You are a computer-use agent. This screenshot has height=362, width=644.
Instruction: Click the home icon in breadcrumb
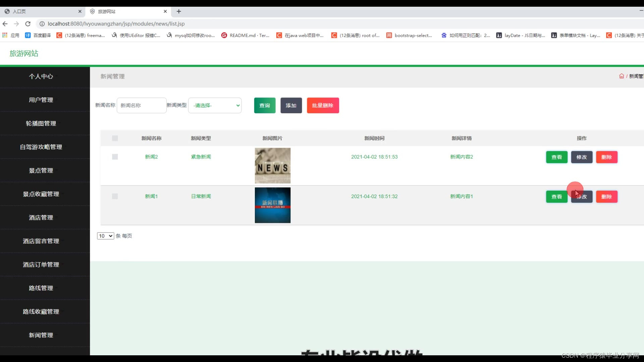pyautogui.click(x=621, y=76)
